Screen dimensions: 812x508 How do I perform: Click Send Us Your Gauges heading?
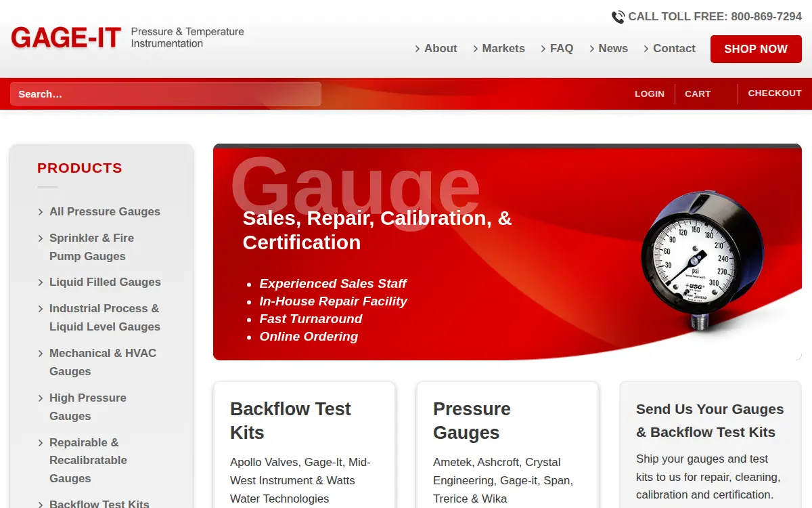point(710,421)
